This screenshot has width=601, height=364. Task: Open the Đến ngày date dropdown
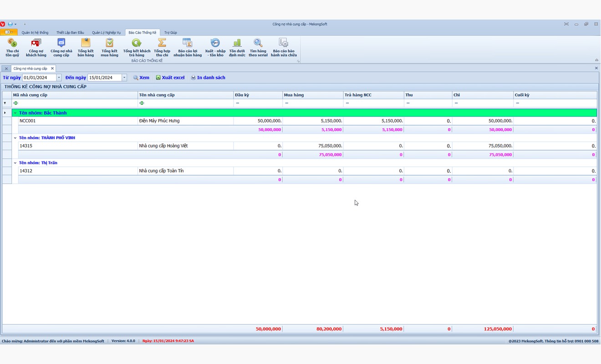click(x=124, y=78)
